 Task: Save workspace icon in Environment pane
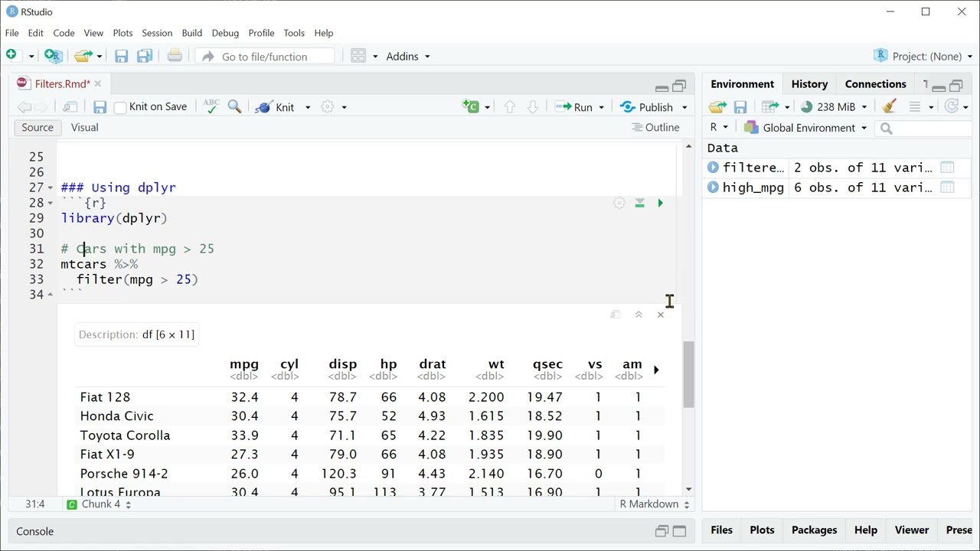point(740,107)
